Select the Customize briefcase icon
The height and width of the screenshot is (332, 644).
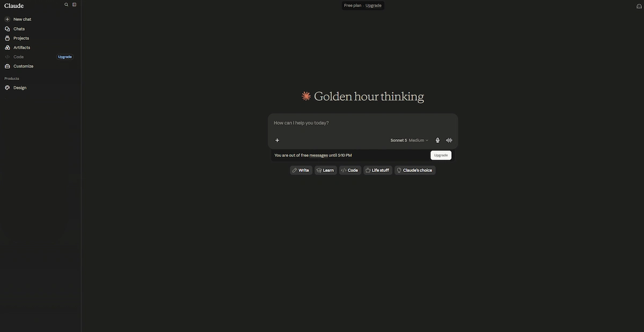[x=8, y=67]
